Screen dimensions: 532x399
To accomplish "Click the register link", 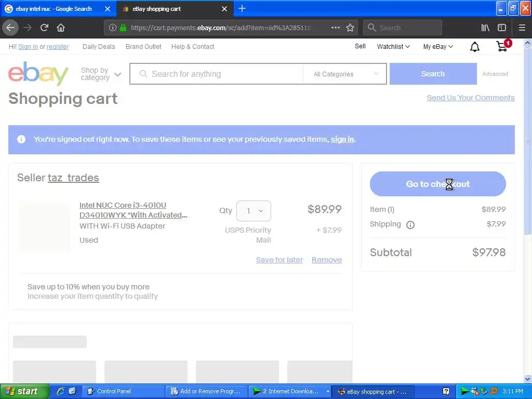I will [57, 46].
